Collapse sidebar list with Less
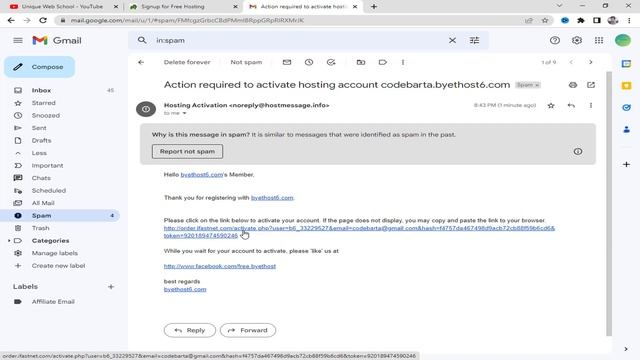 tap(39, 153)
